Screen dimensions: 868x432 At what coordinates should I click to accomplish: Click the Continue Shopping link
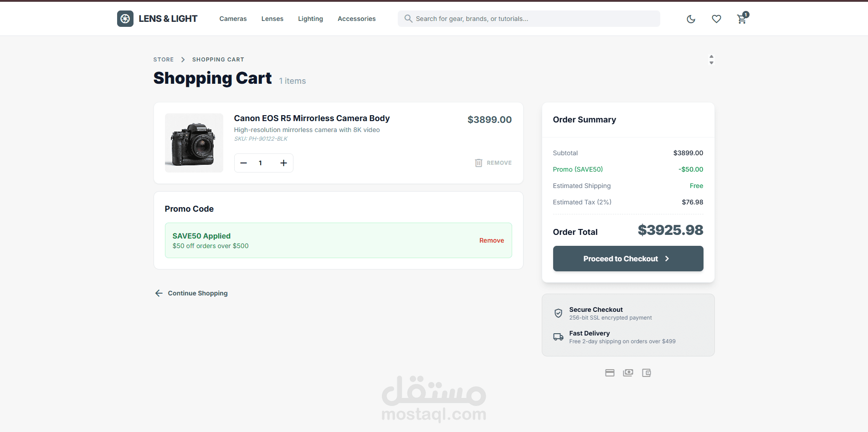198,293
